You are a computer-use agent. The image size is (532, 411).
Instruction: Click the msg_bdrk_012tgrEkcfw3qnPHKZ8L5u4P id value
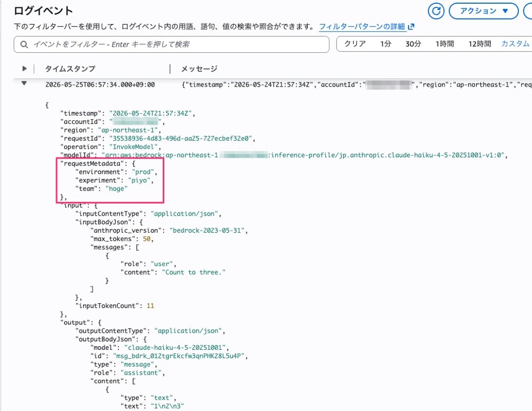click(178, 356)
